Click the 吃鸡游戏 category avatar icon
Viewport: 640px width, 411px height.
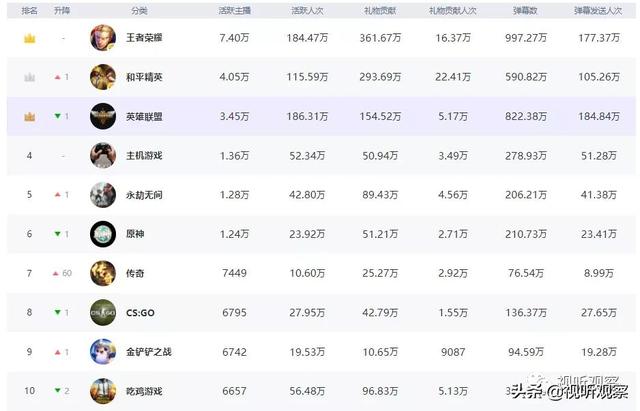tap(102, 390)
